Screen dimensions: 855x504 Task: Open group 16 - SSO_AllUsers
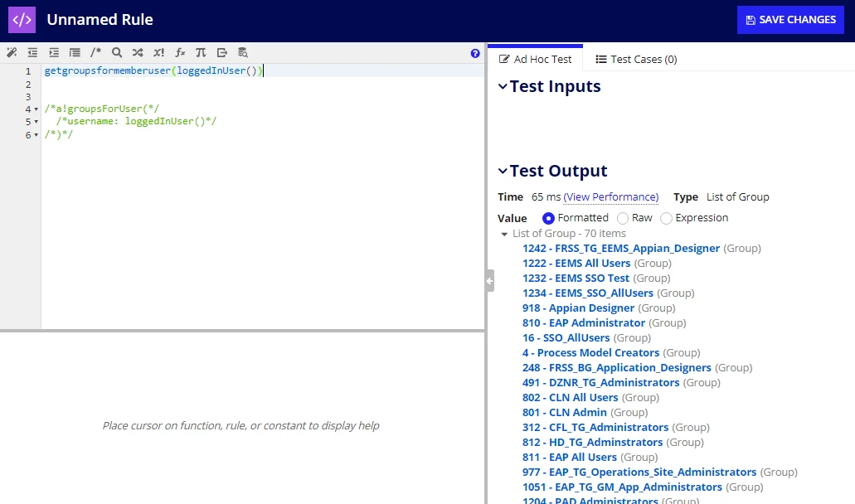(x=566, y=338)
